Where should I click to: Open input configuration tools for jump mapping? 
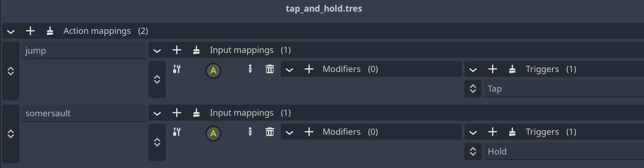[177, 69]
